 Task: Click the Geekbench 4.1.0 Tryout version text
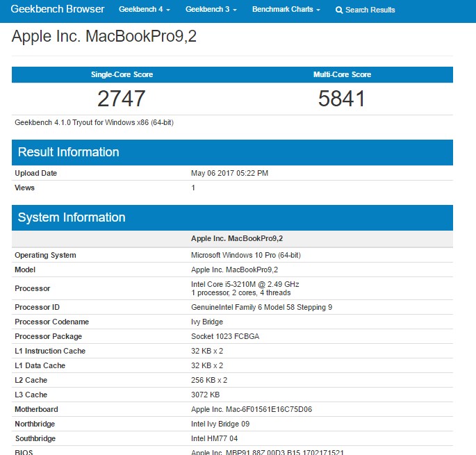[94, 122]
